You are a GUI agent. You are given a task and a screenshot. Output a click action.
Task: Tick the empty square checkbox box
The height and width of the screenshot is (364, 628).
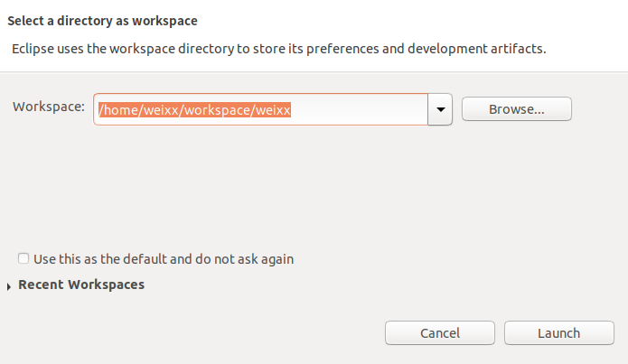click(x=23, y=258)
